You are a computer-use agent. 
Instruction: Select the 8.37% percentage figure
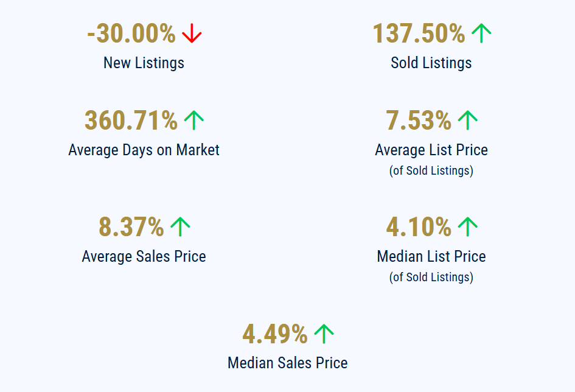pyautogui.click(x=131, y=227)
